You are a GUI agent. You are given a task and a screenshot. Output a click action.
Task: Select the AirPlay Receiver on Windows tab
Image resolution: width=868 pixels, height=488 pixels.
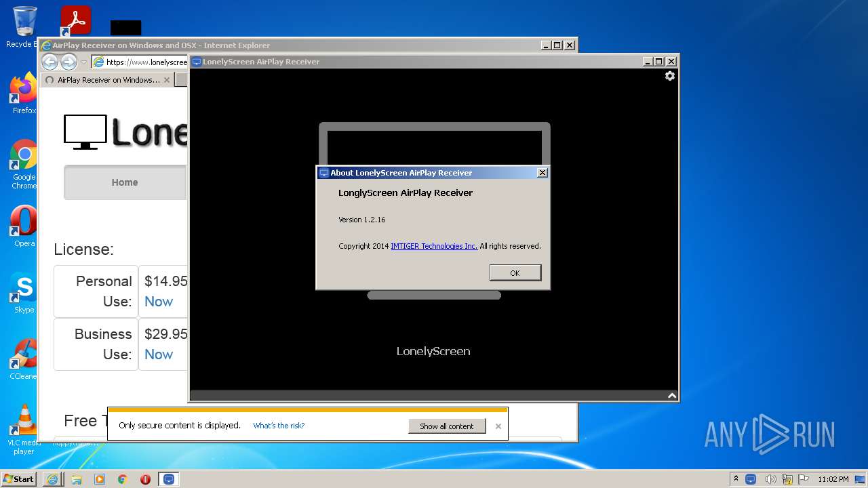tap(108, 80)
